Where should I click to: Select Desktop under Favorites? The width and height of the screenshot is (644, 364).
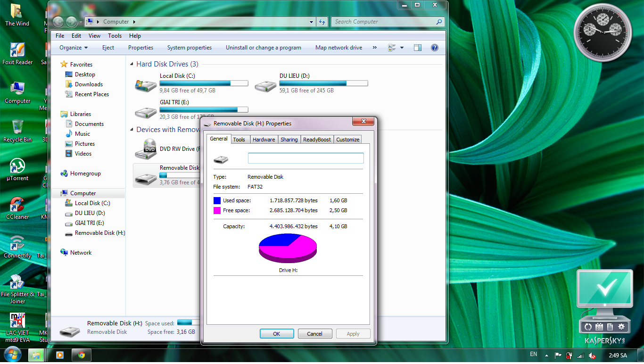(x=85, y=74)
